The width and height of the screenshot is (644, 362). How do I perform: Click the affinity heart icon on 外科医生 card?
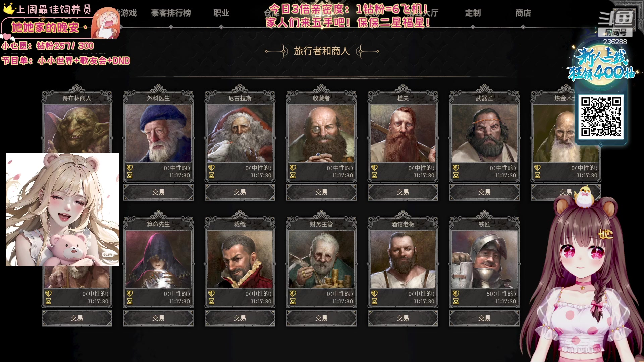(130, 167)
